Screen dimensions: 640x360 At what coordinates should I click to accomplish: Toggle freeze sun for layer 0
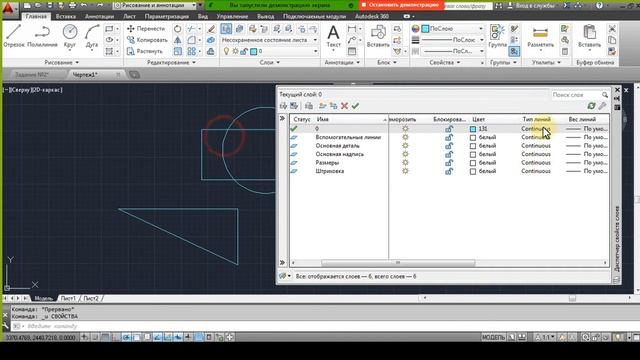[405, 129]
